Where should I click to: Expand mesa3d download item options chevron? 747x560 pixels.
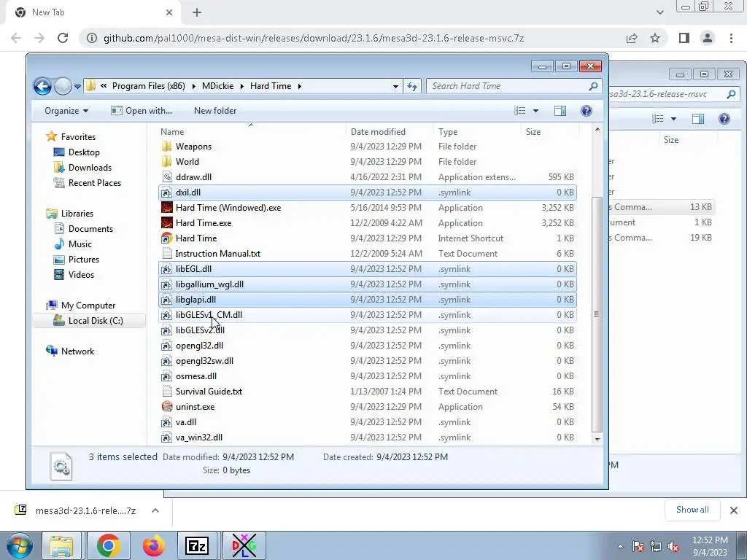click(x=155, y=510)
